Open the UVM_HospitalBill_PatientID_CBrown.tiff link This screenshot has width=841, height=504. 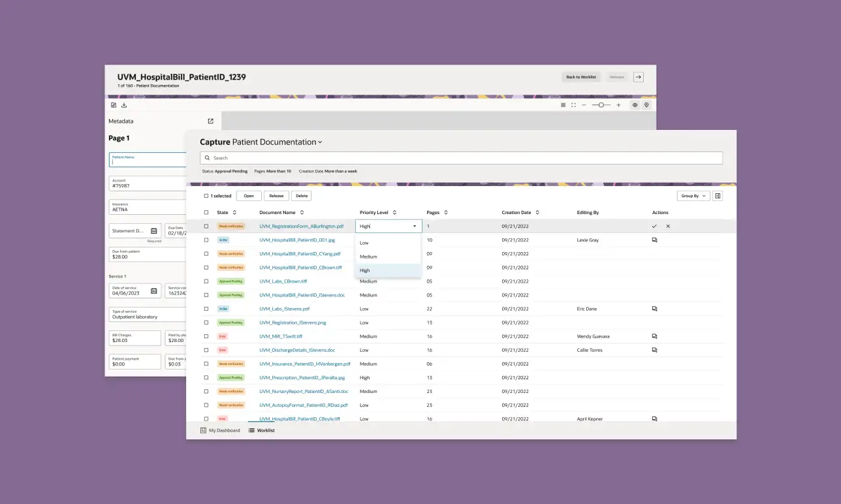300,267
